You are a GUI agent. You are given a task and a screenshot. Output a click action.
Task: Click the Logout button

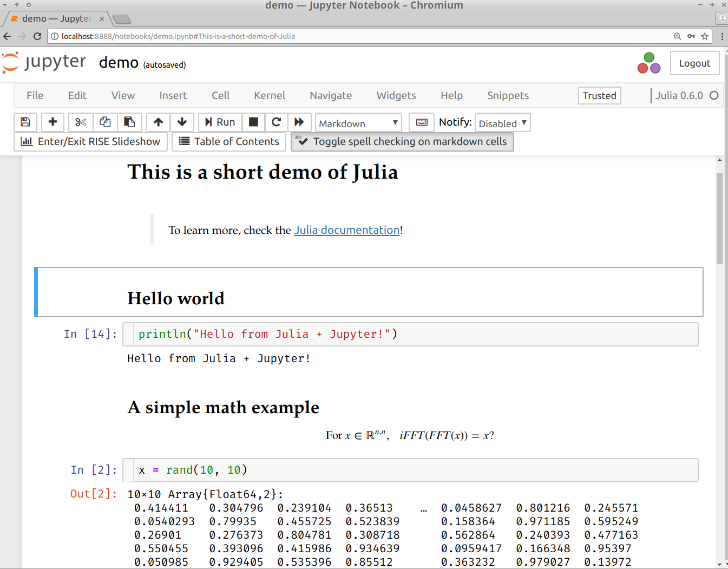pos(694,63)
